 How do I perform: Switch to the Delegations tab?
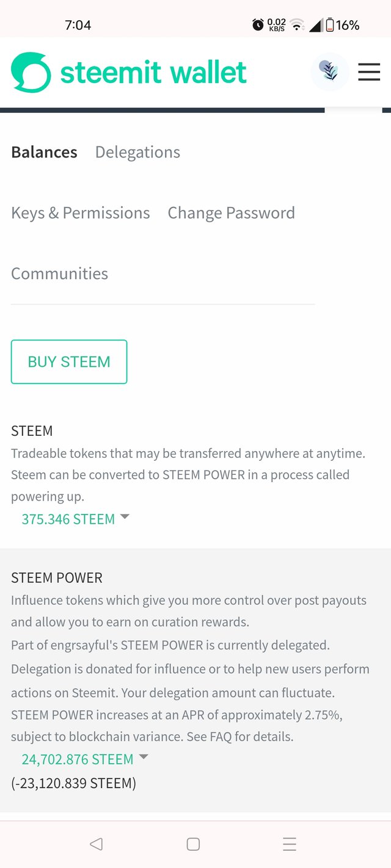[137, 152]
